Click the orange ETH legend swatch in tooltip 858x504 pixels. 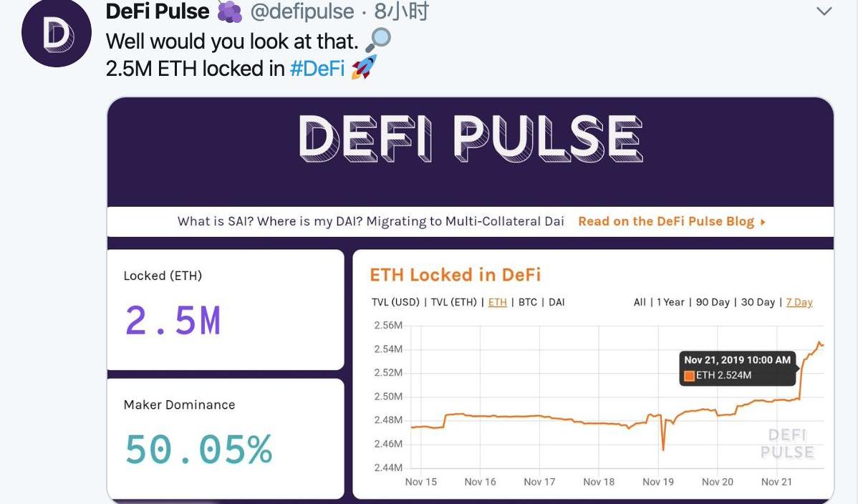tap(689, 375)
